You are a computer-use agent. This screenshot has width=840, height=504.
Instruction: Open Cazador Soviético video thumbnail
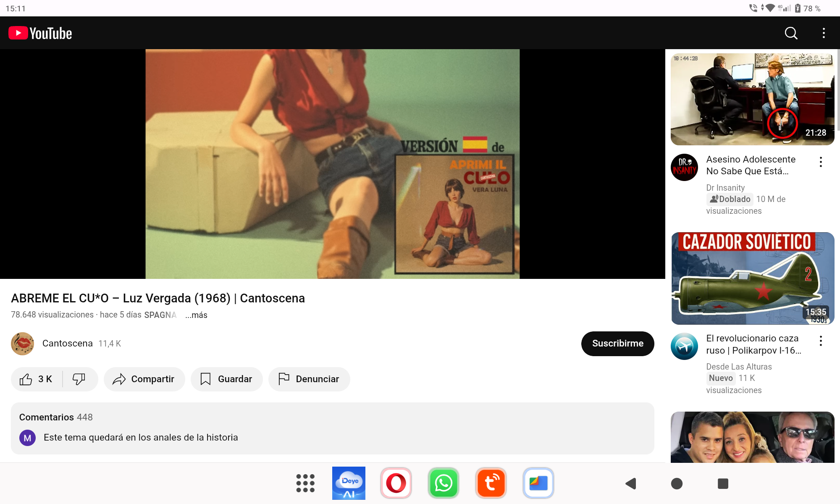click(753, 278)
